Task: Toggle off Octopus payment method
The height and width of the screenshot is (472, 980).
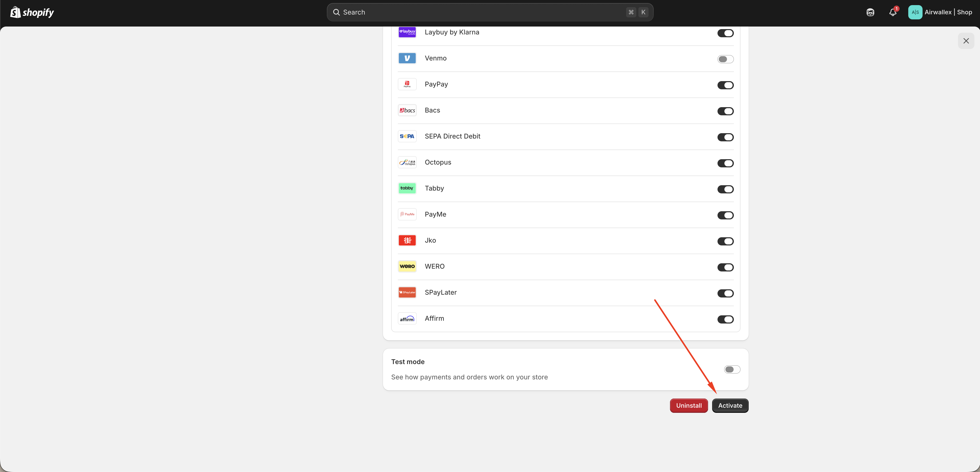Action: [725, 163]
